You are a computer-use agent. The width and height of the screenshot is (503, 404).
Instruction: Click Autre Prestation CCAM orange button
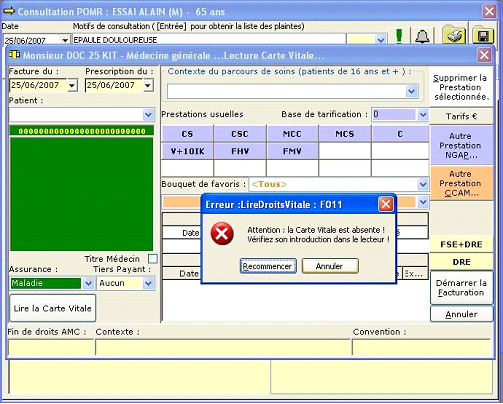tap(460, 183)
